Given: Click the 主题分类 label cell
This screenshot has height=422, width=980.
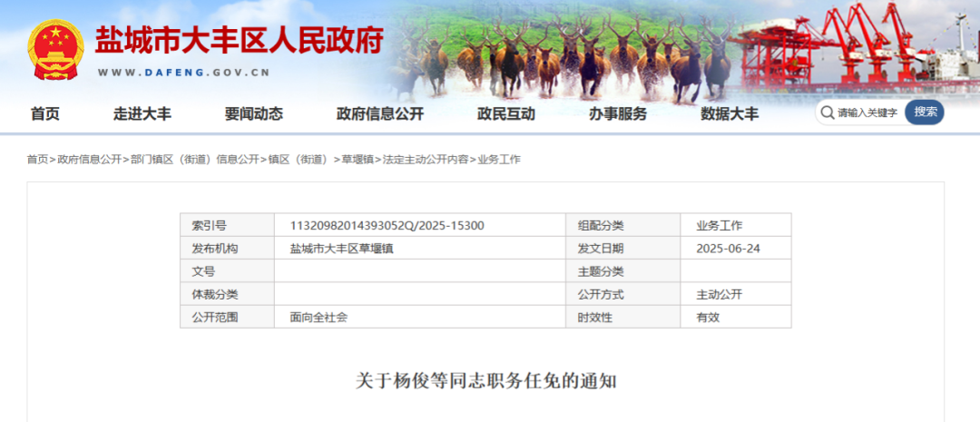Looking at the screenshot, I should click(623, 271).
